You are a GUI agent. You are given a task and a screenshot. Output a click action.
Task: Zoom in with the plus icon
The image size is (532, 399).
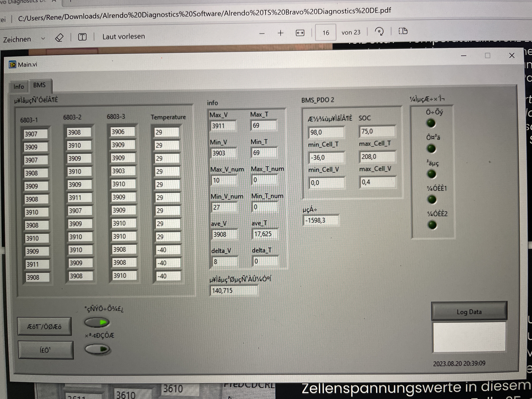[x=280, y=33]
